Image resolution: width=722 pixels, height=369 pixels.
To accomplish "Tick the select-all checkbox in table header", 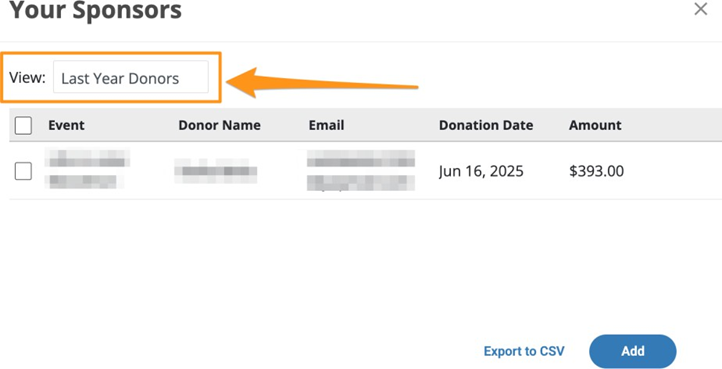I will point(23,125).
